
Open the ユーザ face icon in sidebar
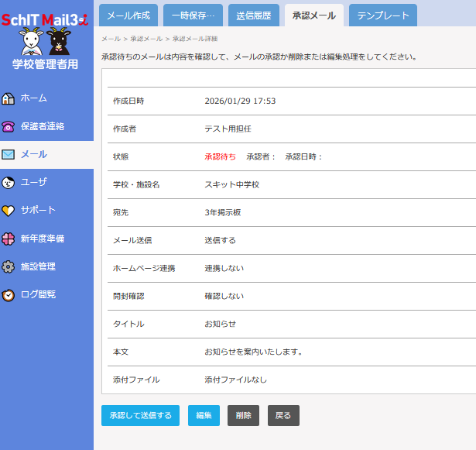(x=9, y=183)
